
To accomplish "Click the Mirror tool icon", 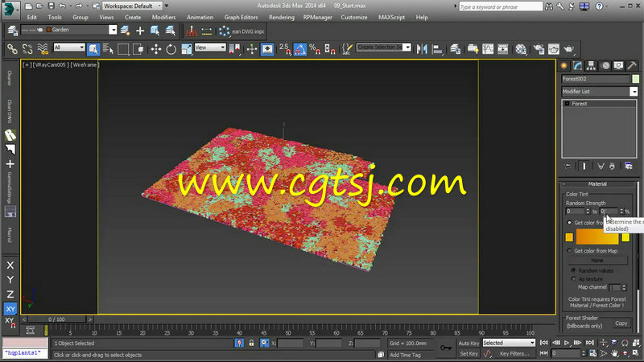I will pos(422,49).
